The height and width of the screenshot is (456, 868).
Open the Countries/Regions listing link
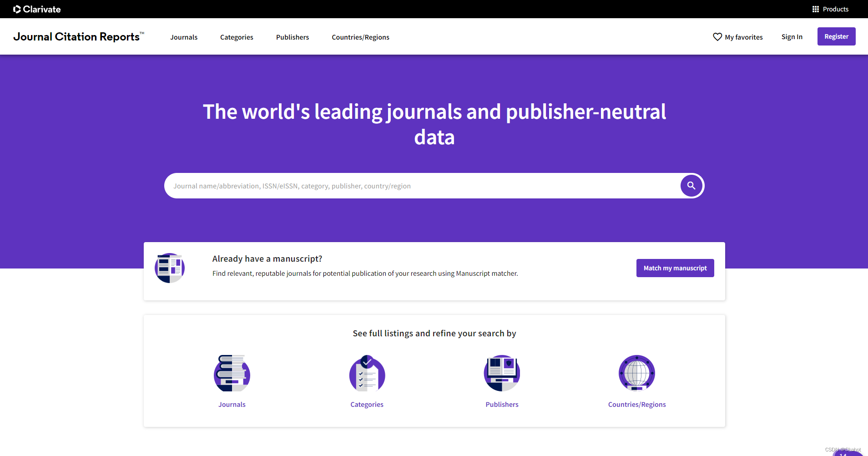pos(637,405)
